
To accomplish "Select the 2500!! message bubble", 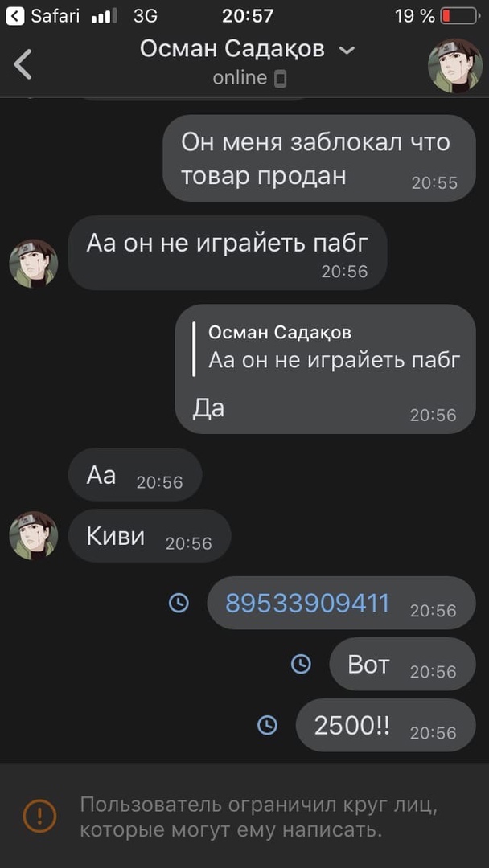I will click(x=386, y=725).
